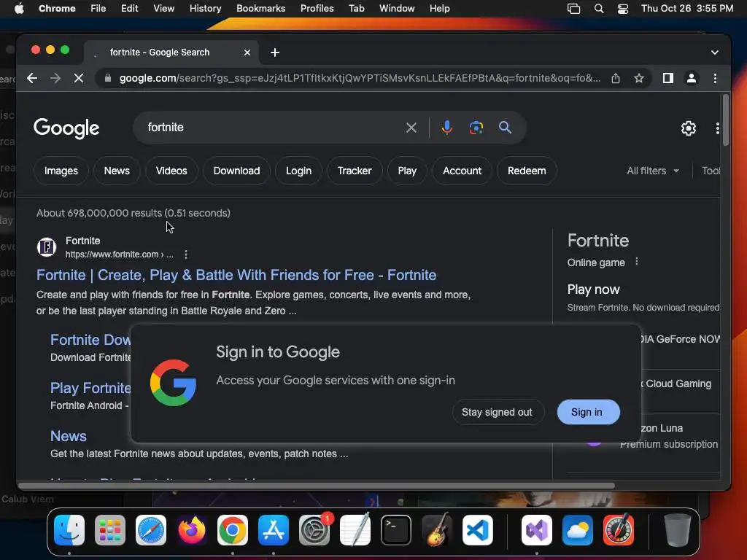Open Control Center in menu bar
This screenshot has height=560, width=747.
click(x=622, y=9)
